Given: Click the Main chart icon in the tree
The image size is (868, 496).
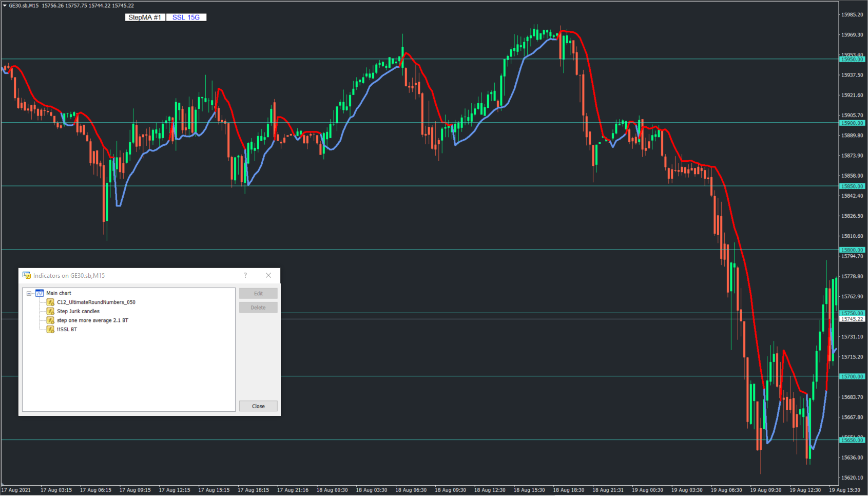Looking at the screenshot, I should (x=40, y=293).
